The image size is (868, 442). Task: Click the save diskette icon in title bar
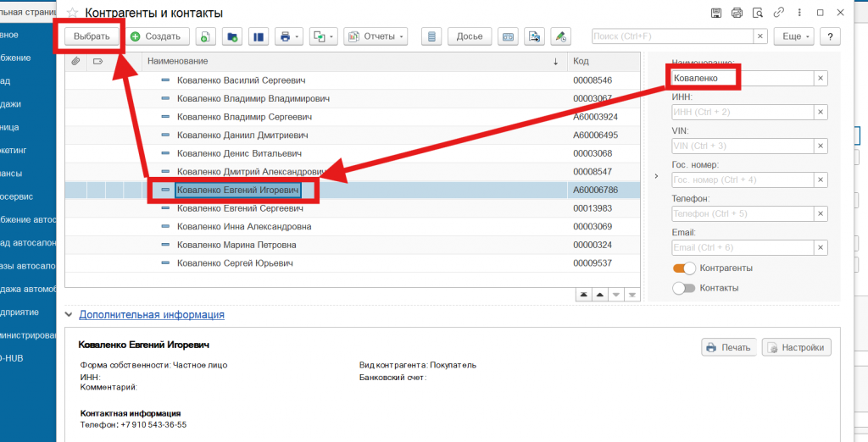coord(716,13)
